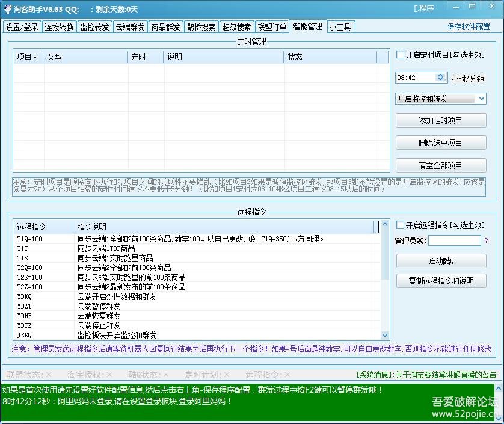This screenshot has height=424, width=504.
Task: Enable the 开启远程指令 checkbox
Action: (x=400, y=225)
